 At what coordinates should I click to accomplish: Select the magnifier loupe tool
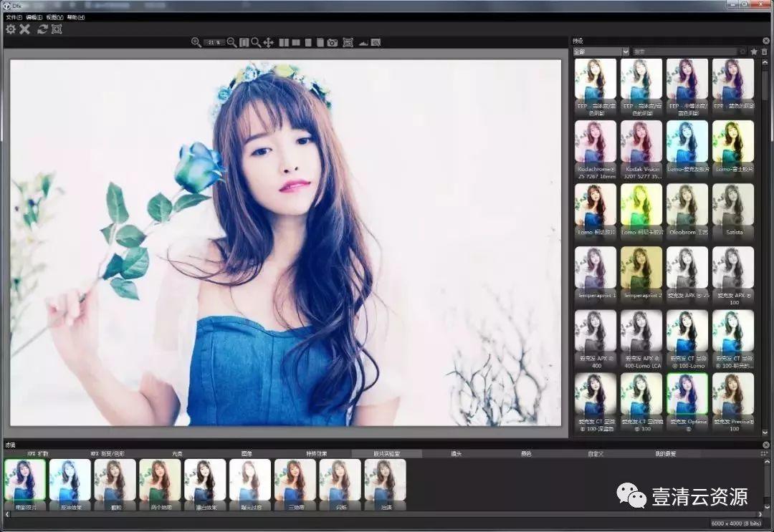256,42
